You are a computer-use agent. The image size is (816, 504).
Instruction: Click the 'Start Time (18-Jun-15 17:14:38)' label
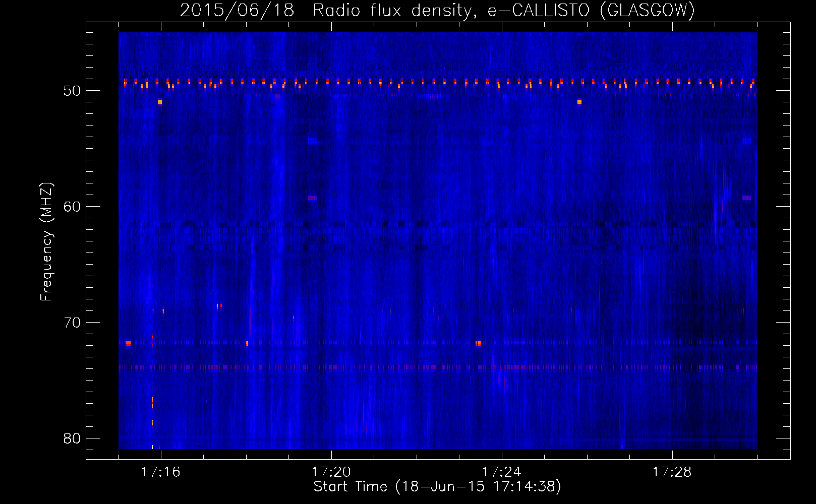(437, 487)
